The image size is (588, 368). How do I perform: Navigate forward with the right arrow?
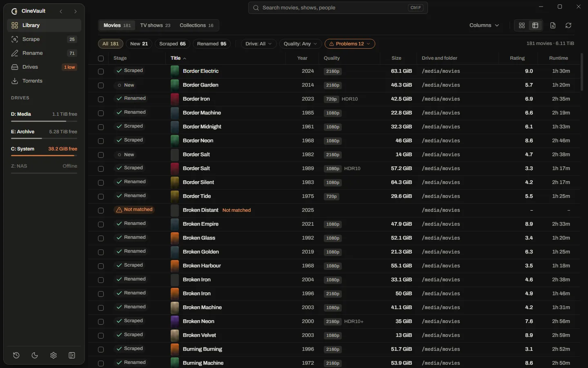[x=75, y=11]
